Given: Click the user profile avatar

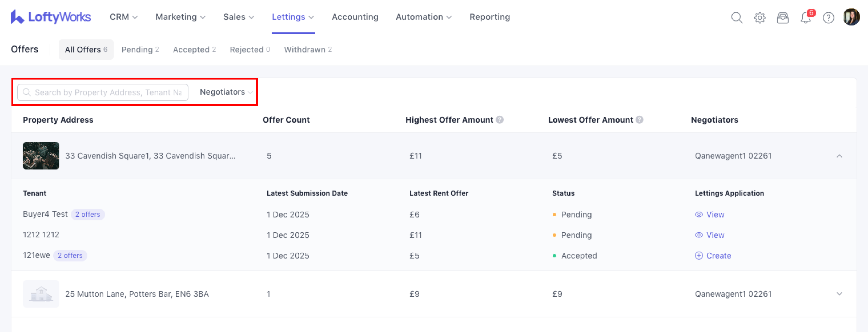Looking at the screenshot, I should pos(851,17).
